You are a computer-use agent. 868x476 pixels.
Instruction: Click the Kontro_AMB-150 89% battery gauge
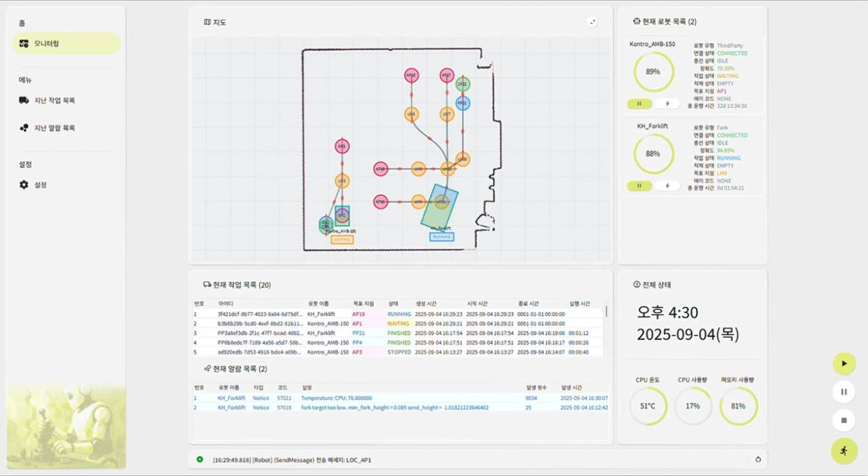pos(653,72)
